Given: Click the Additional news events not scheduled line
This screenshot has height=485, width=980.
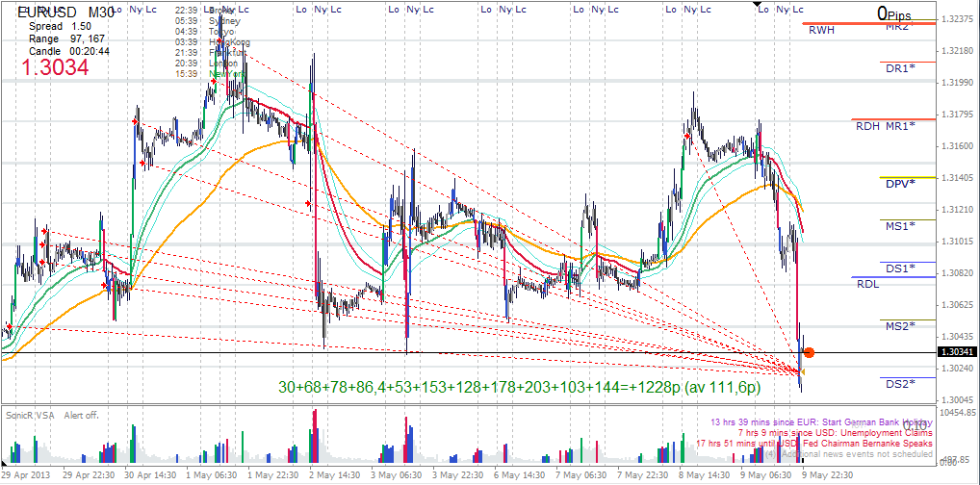Looking at the screenshot, I should 849,454.
